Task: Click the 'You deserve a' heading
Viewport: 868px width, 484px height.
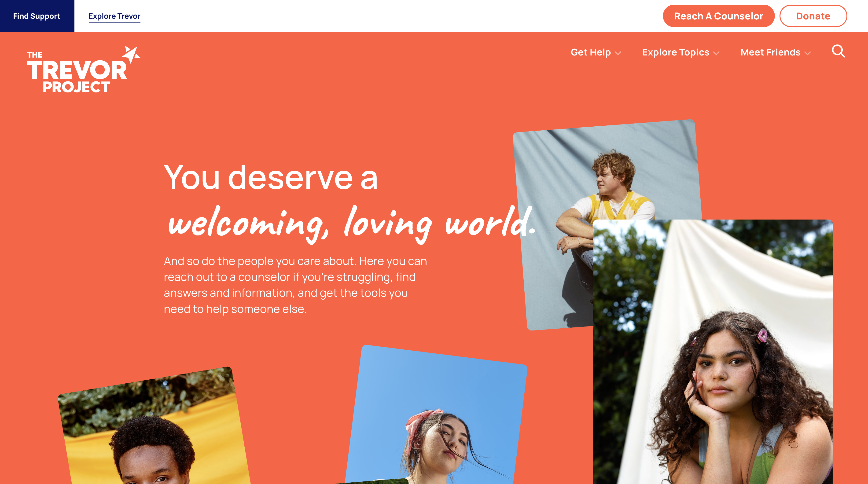Action: point(271,177)
